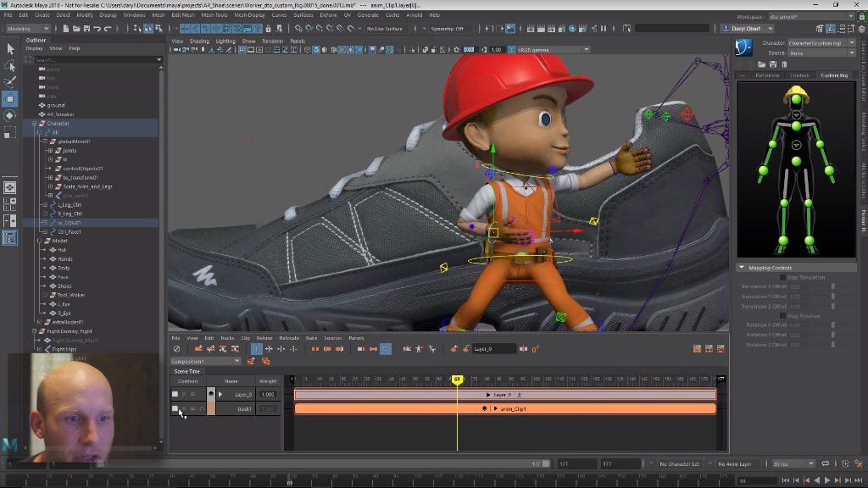Activate the Rotate tool in toolbox
Screen dimensions: 868x488
(10, 115)
